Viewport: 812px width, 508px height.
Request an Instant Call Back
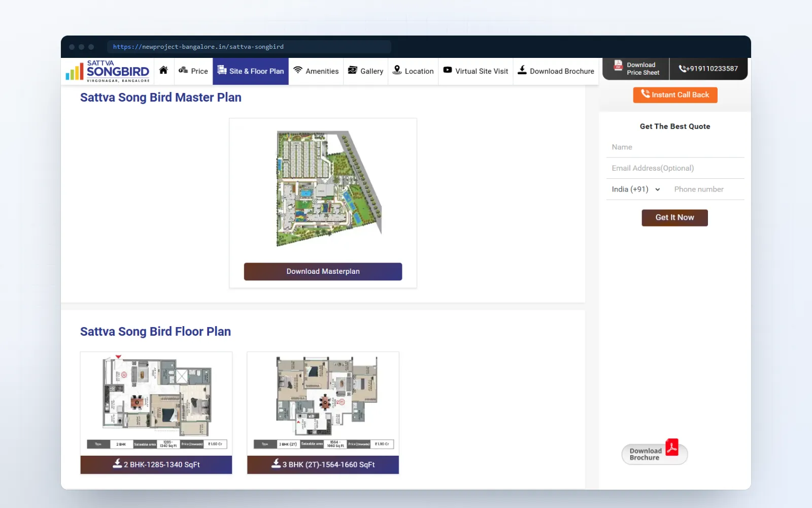[x=675, y=95]
